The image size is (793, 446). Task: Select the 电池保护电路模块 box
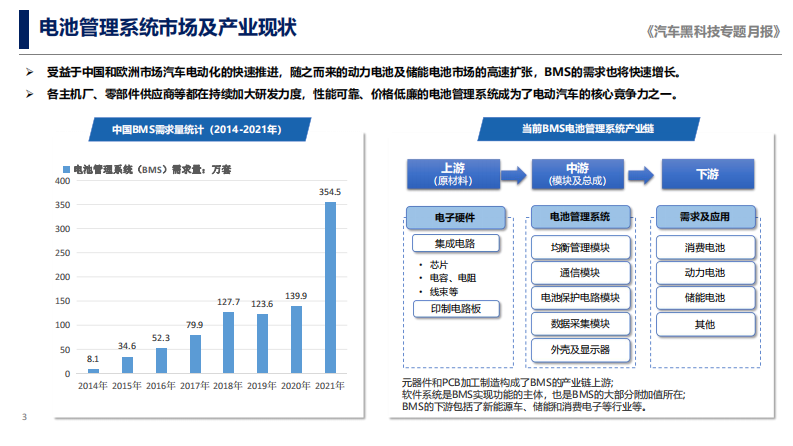pyautogui.click(x=581, y=298)
